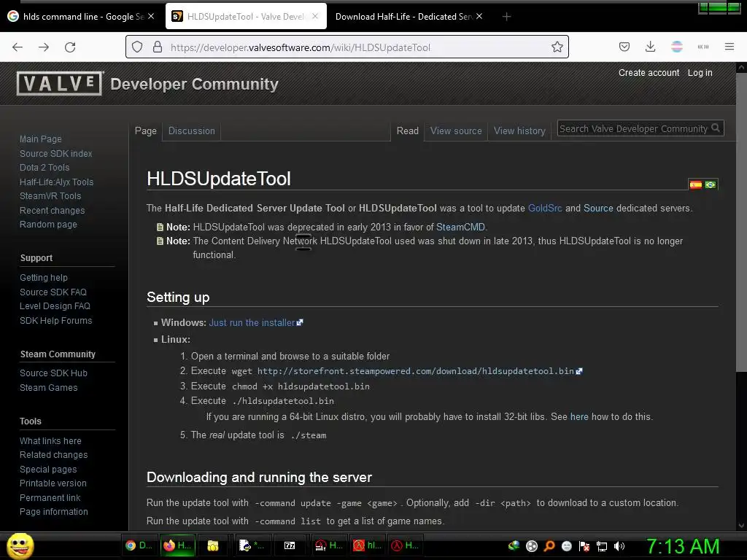Viewport: 747px width, 560px height.
Task: Open Random page sidebar link
Action: (x=48, y=225)
